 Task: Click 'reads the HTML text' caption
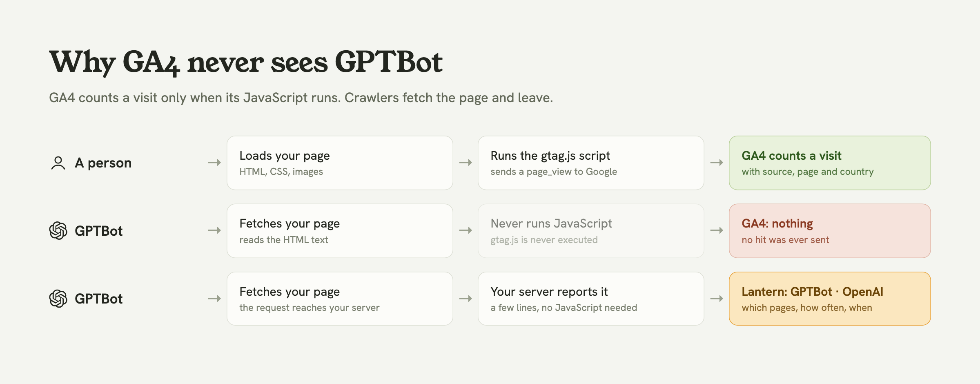coord(283,240)
